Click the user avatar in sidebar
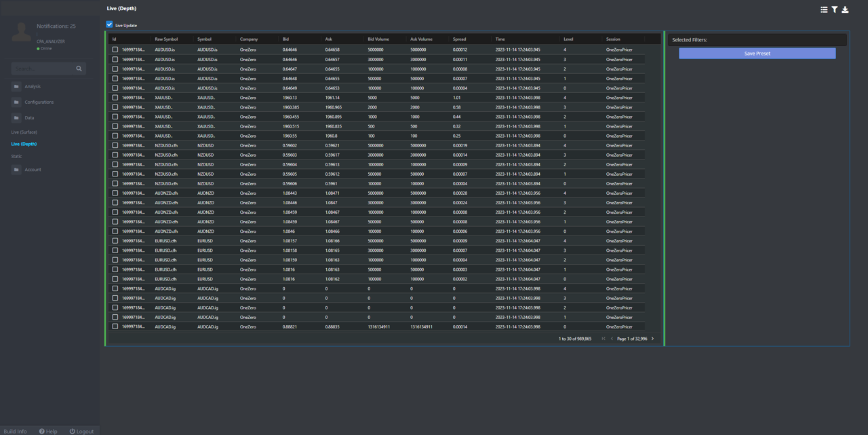Image resolution: width=868 pixels, height=435 pixels. [22, 32]
